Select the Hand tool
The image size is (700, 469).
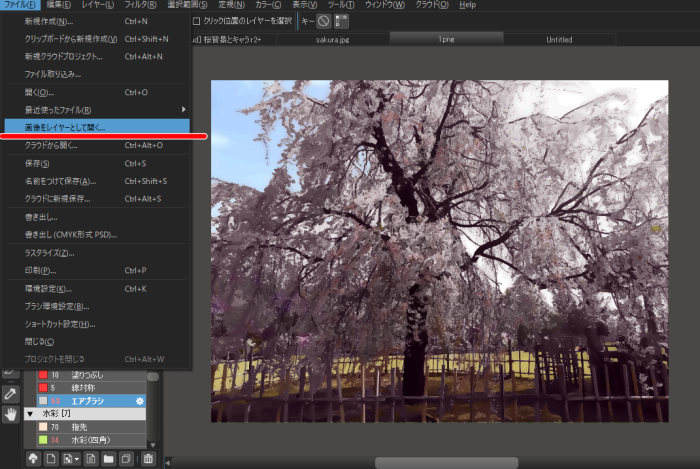point(11,415)
